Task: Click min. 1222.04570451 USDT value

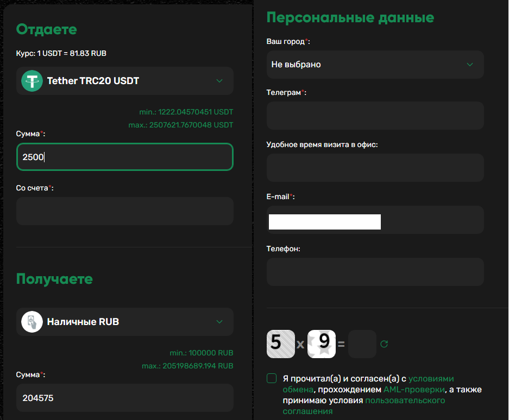Action: pos(186,112)
